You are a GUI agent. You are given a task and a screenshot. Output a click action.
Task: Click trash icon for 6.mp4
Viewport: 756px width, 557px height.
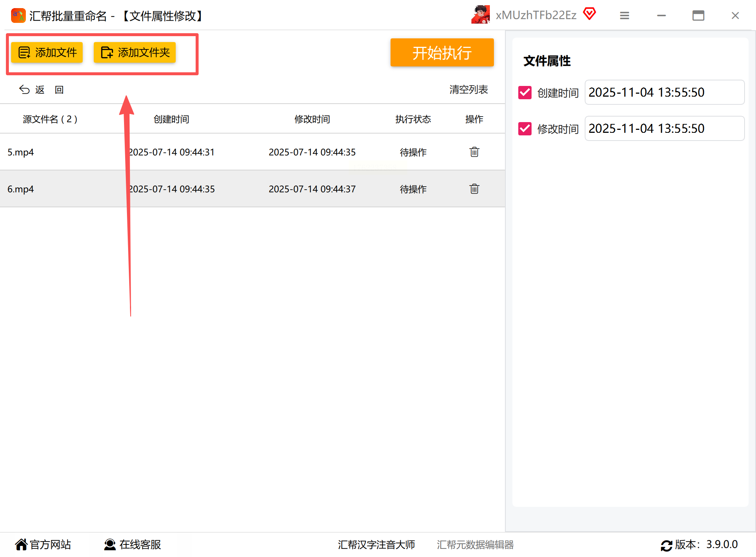474,189
